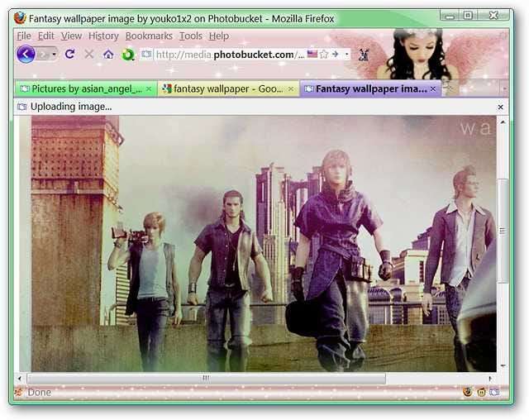529x420 pixels.
Task: Go to the Home page icon
Action: pyautogui.click(x=108, y=54)
